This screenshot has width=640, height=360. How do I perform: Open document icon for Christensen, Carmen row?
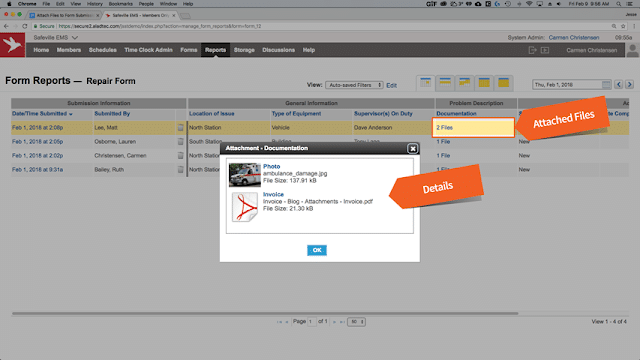coord(180,156)
